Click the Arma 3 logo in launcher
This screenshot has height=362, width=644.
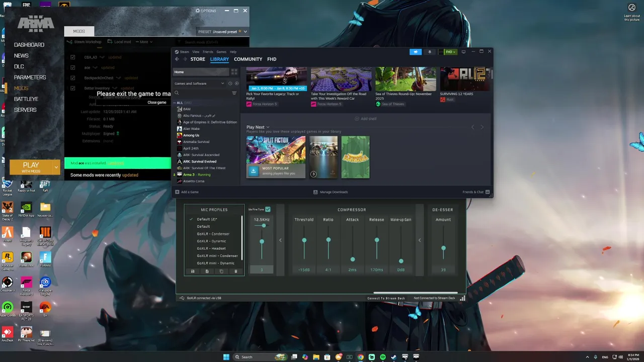tap(36, 23)
